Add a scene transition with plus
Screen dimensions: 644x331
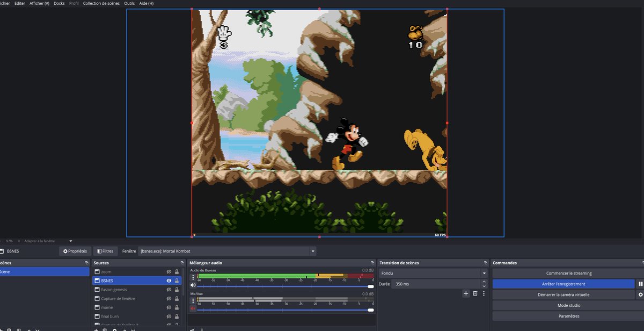(x=466, y=293)
